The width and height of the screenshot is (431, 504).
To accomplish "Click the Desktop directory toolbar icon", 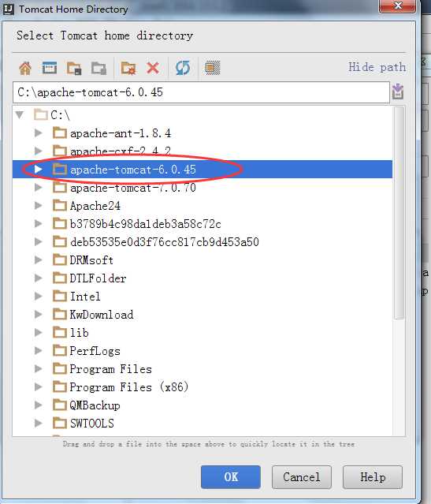I will pos(50,68).
